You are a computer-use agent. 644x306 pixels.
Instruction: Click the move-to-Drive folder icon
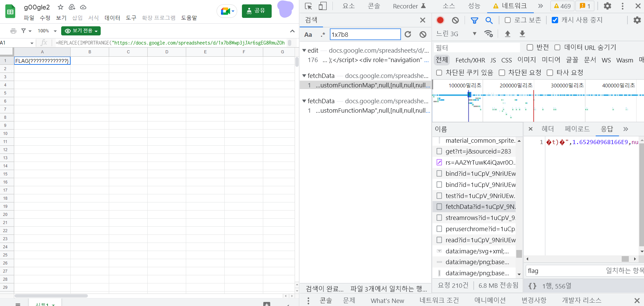click(x=72, y=7)
